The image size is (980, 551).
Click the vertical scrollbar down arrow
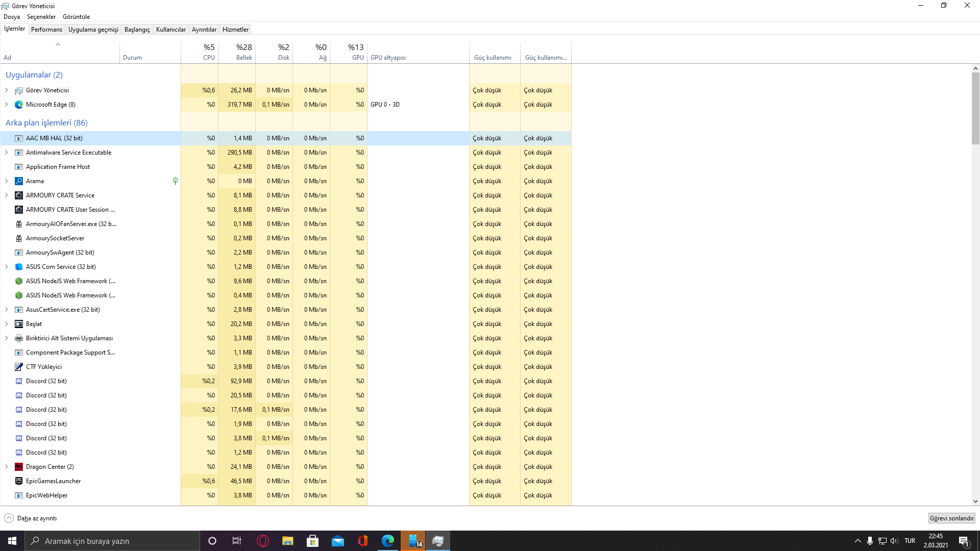tap(975, 502)
